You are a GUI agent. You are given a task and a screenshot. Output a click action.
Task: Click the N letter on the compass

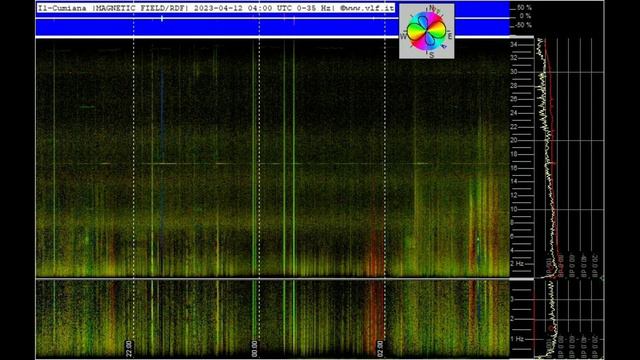click(432, 8)
